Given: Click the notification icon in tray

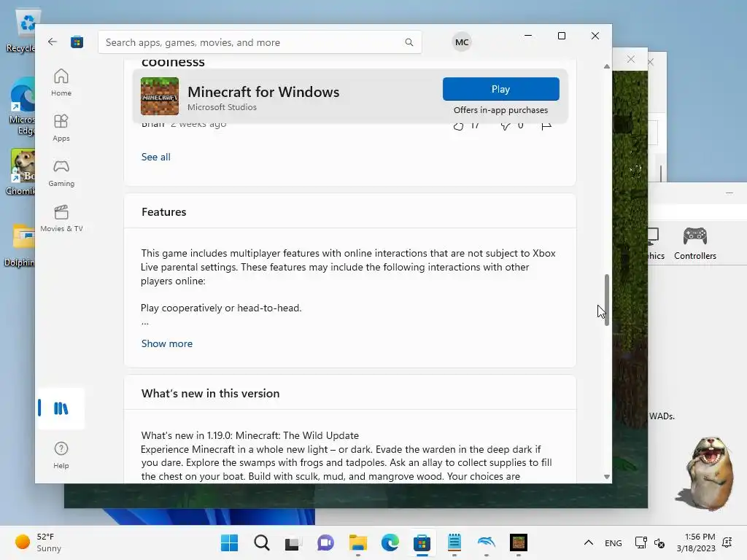Looking at the screenshot, I should coord(727,542).
